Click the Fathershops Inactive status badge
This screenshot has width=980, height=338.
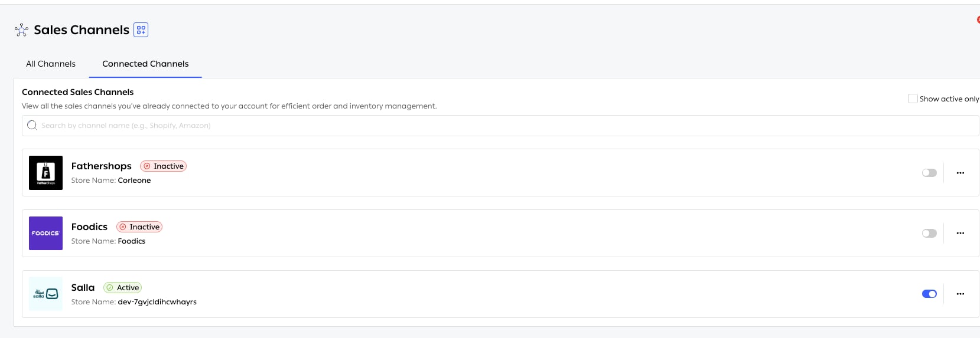164,166
